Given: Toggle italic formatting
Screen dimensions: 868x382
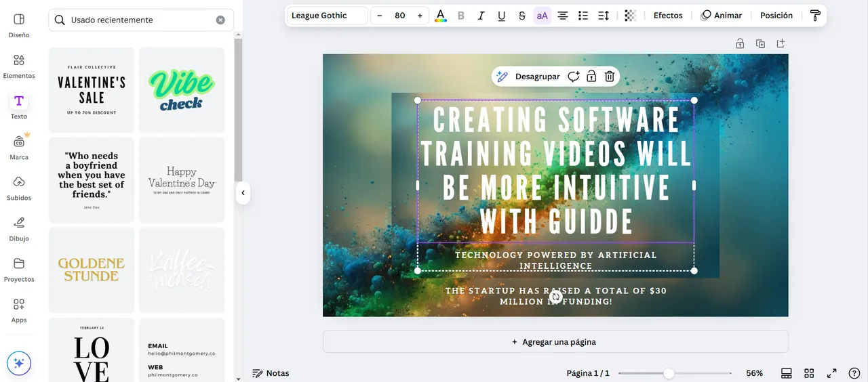Looking at the screenshot, I should pos(481,16).
